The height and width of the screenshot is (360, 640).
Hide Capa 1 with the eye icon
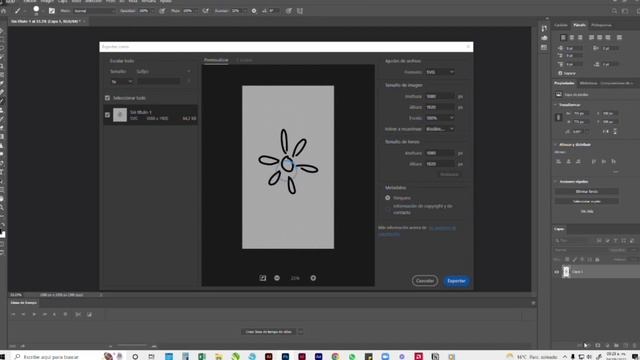tap(556, 272)
